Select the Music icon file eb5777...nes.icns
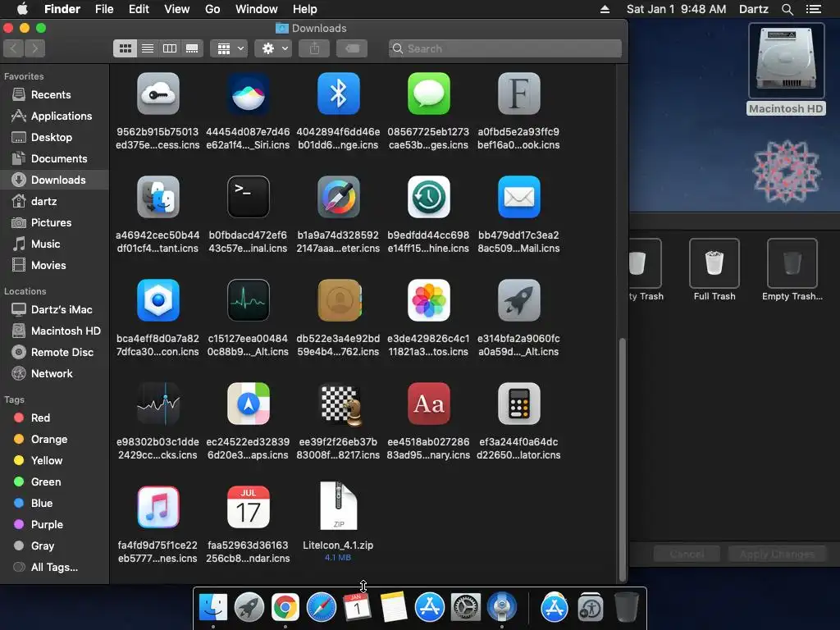This screenshot has width=840, height=630. pos(158,507)
